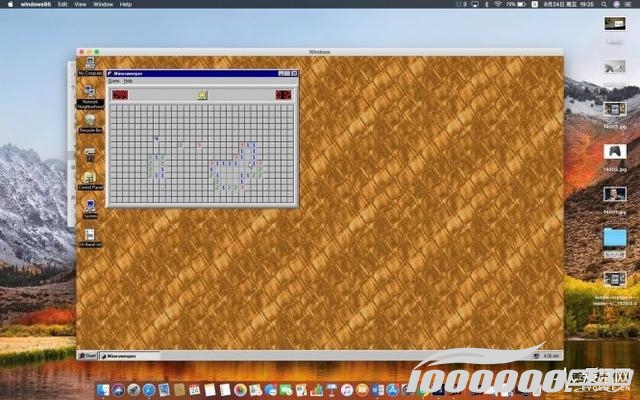Open Spotlight search magnifier icon
The height and width of the screenshot is (400, 640).
[604, 4]
